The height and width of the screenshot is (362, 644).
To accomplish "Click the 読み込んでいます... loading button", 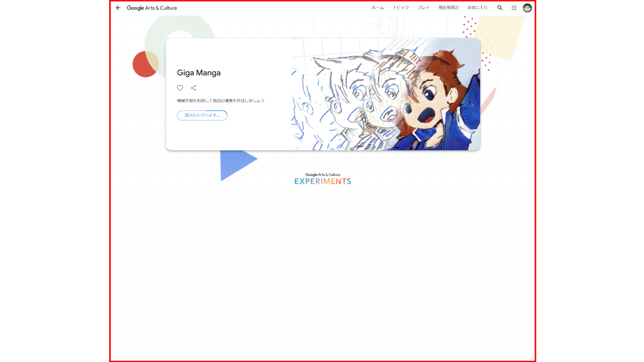I will pyautogui.click(x=202, y=115).
